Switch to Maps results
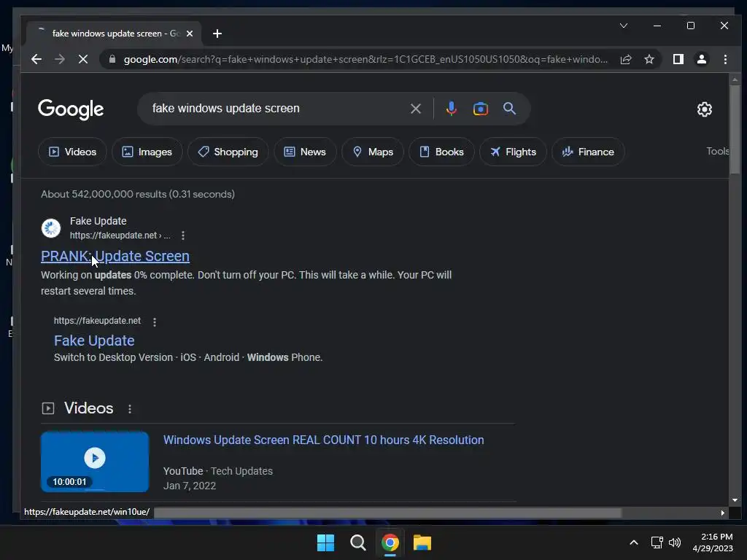This screenshot has width=747, height=560. coord(373,152)
